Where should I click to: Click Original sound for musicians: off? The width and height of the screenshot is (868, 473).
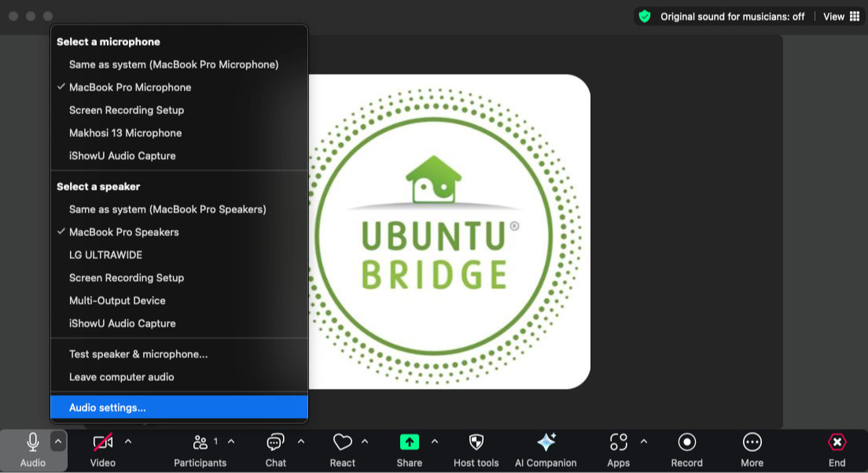click(732, 17)
